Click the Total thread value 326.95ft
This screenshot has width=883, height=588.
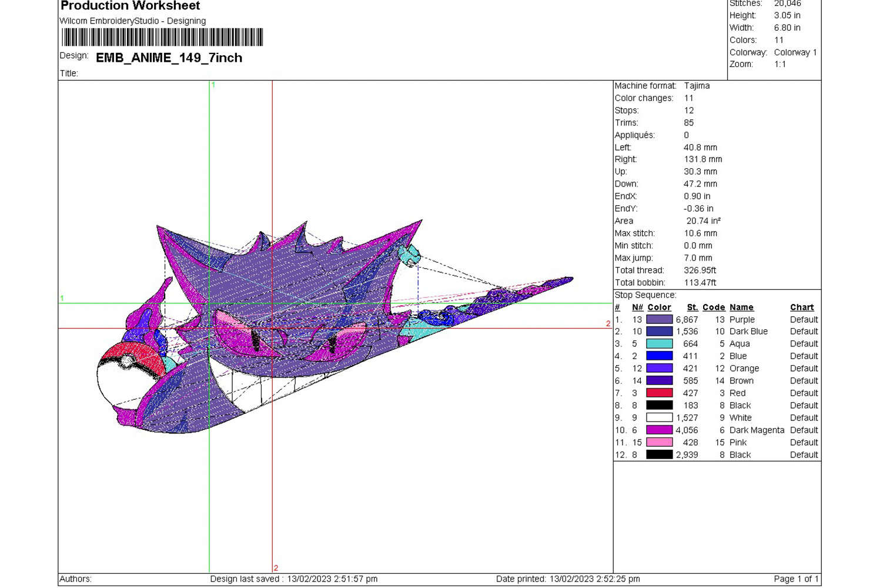[x=700, y=270]
